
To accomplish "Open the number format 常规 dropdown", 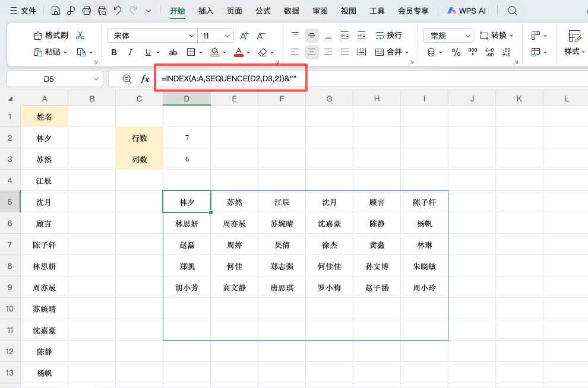I will pos(448,36).
